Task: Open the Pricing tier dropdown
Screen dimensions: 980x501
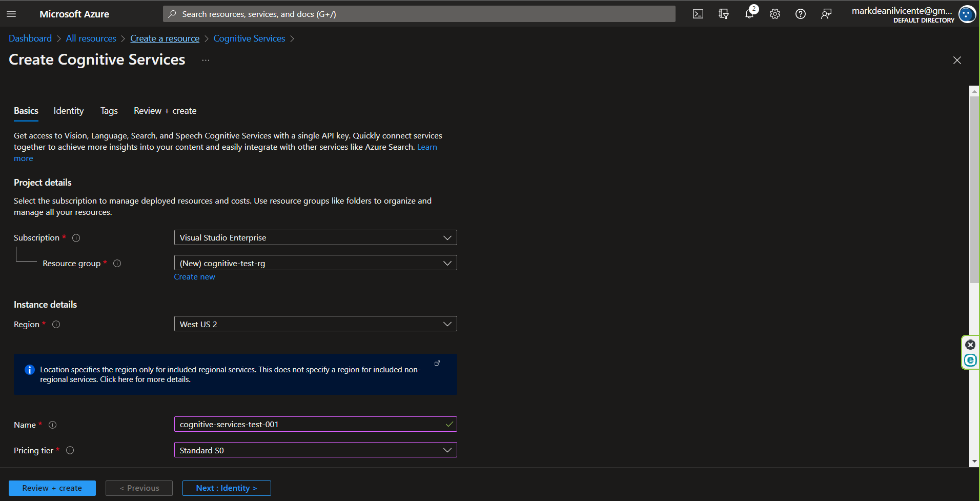Action: (x=315, y=450)
